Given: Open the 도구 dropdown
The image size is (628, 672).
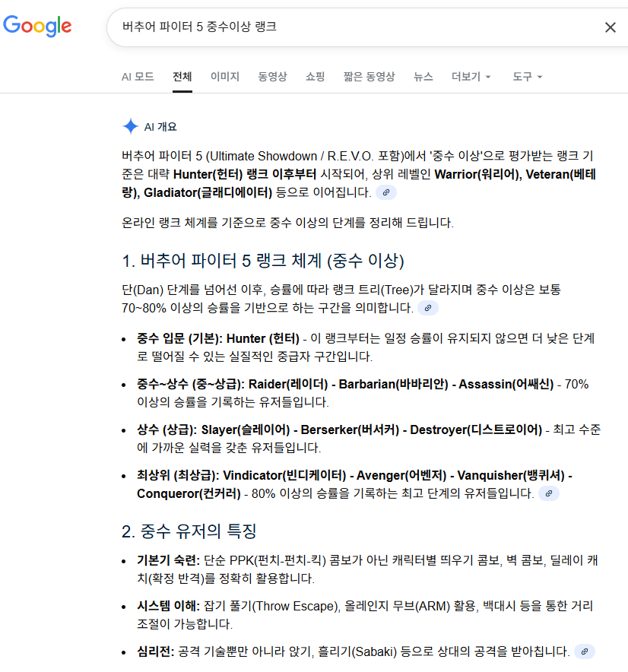Looking at the screenshot, I should click(x=527, y=76).
